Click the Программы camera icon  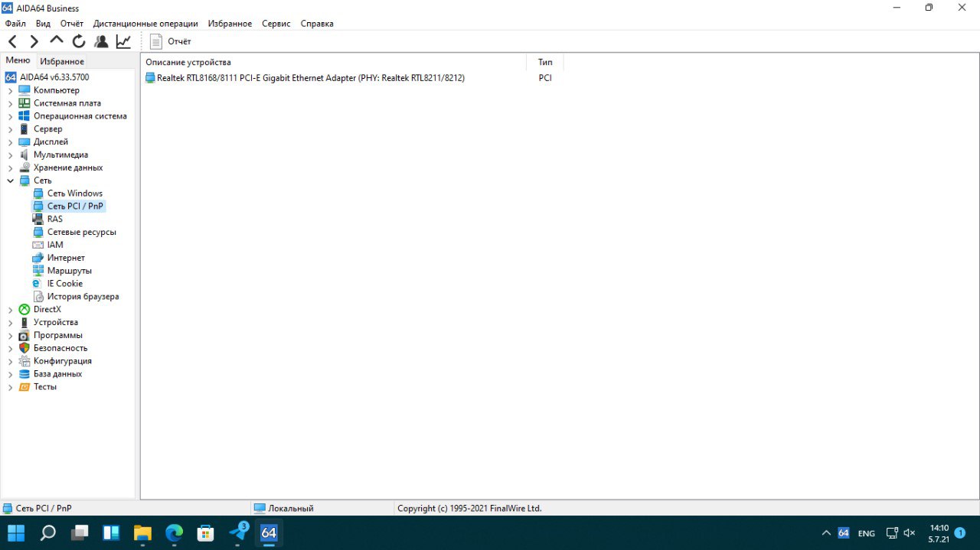click(24, 336)
